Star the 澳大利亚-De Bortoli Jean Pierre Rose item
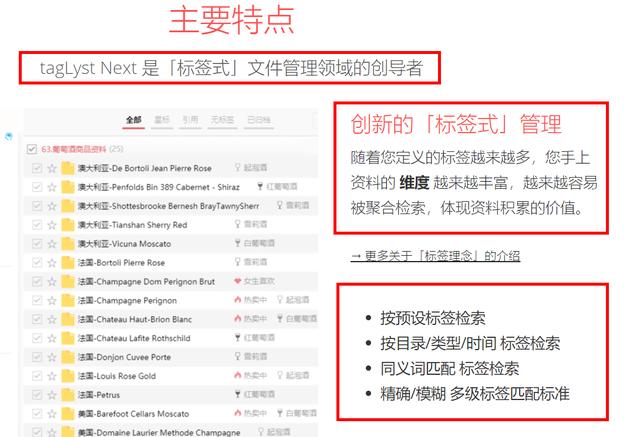This screenshot has width=640, height=437. pyautogui.click(x=52, y=168)
